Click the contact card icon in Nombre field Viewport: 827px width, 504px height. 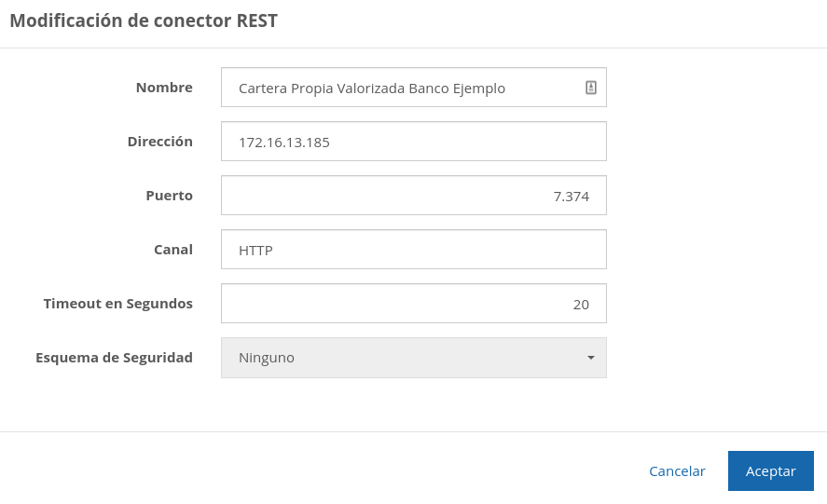590,88
